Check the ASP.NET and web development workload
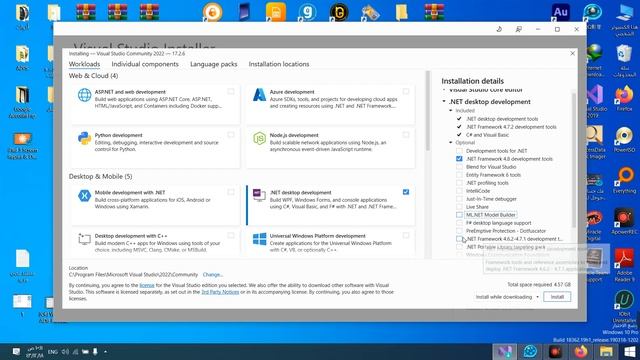Screen dimensions: 640x360 coord(231,91)
